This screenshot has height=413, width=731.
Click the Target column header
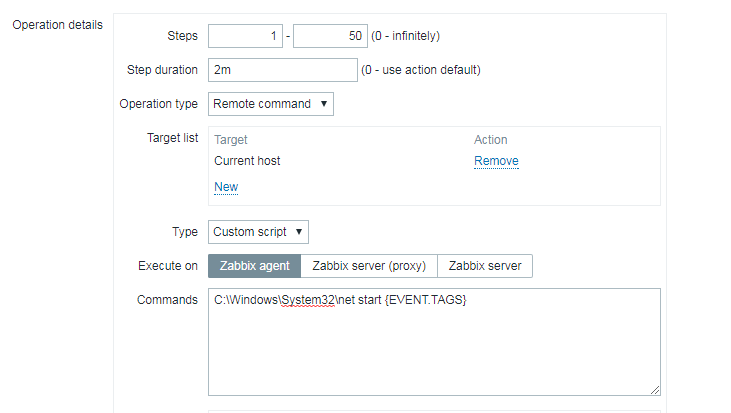pos(231,140)
